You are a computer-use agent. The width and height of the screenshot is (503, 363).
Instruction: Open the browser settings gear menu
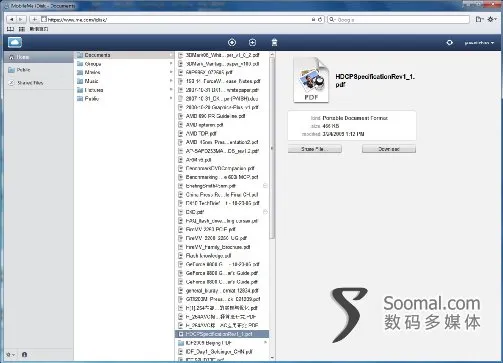492,20
